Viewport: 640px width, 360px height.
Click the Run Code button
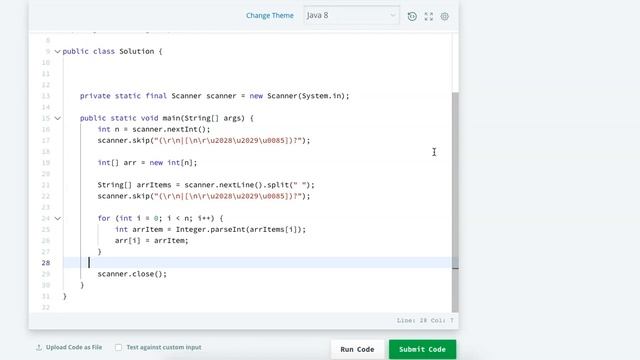[357, 349]
